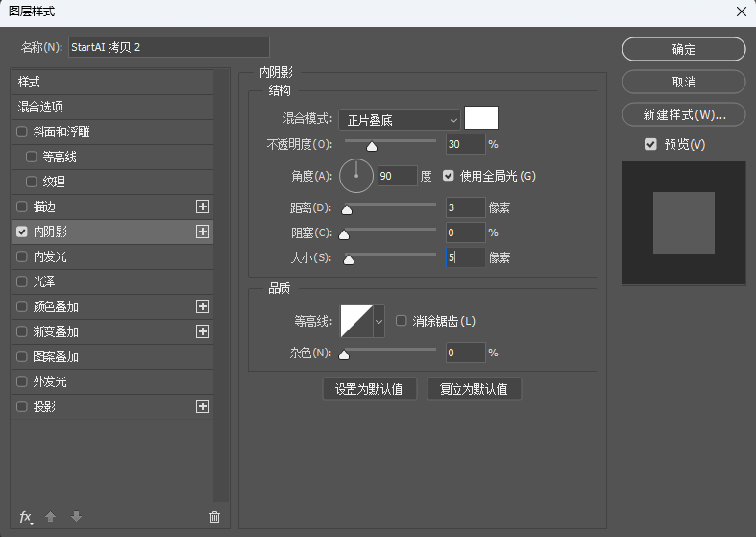Click 复位为默认值 button
This screenshot has height=537, width=756.
(474, 389)
